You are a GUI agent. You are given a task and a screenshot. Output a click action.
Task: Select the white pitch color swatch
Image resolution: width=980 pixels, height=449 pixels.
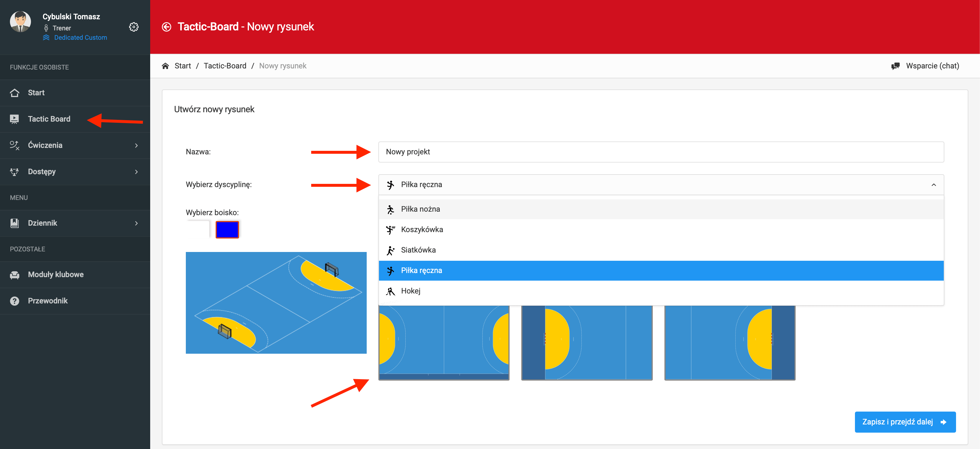(198, 230)
